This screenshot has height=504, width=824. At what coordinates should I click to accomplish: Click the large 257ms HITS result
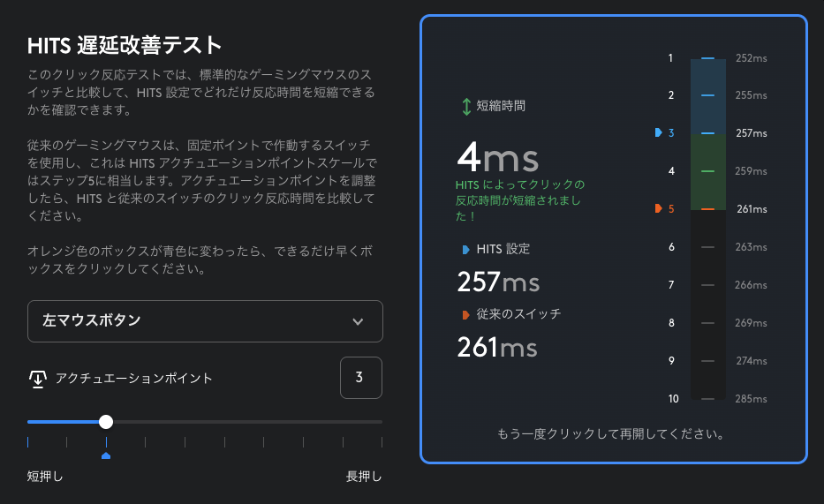pyautogui.click(x=498, y=282)
